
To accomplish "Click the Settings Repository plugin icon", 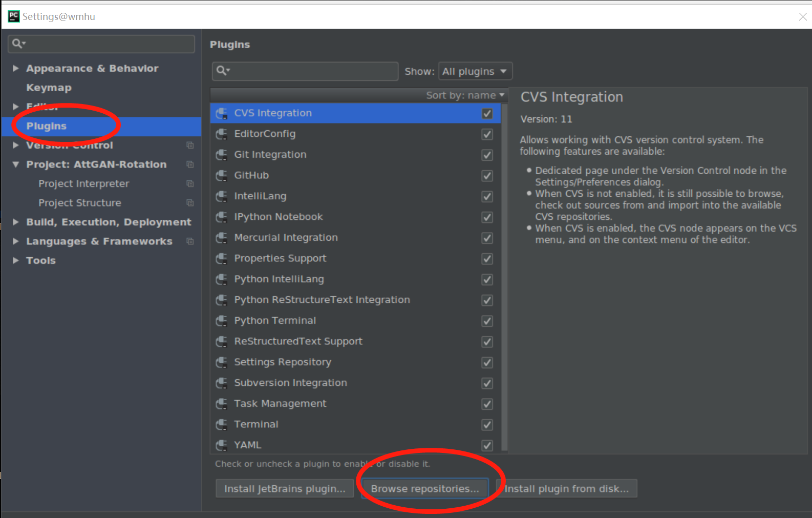I will 222,362.
